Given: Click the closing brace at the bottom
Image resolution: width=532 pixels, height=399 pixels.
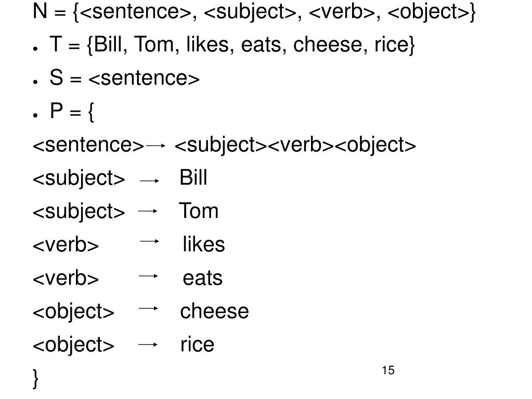Looking at the screenshot, I should [36, 378].
